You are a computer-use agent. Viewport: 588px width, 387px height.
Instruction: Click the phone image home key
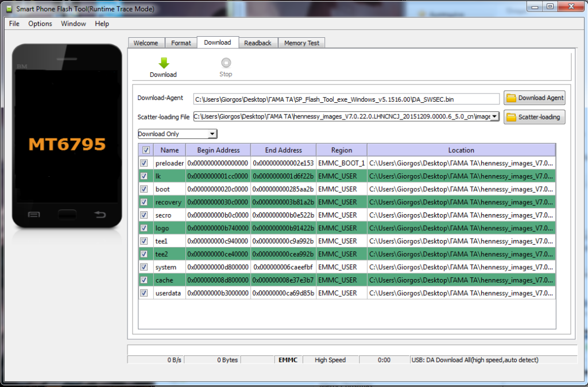click(x=67, y=215)
